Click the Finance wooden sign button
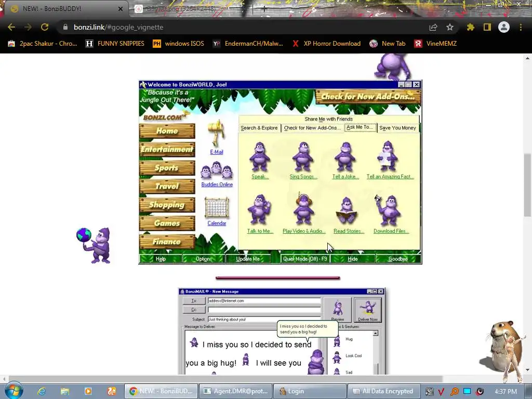This screenshot has height=399, width=532. [167, 242]
